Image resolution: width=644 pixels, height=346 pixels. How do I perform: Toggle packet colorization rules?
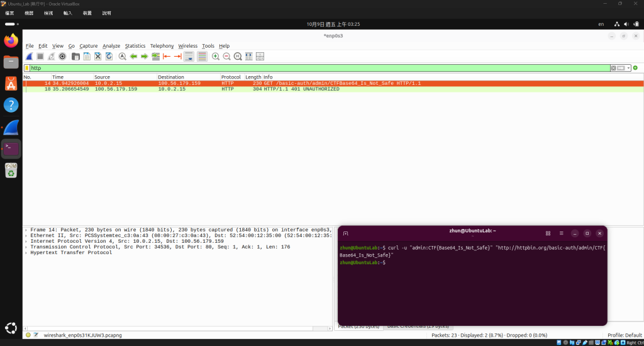tap(202, 57)
